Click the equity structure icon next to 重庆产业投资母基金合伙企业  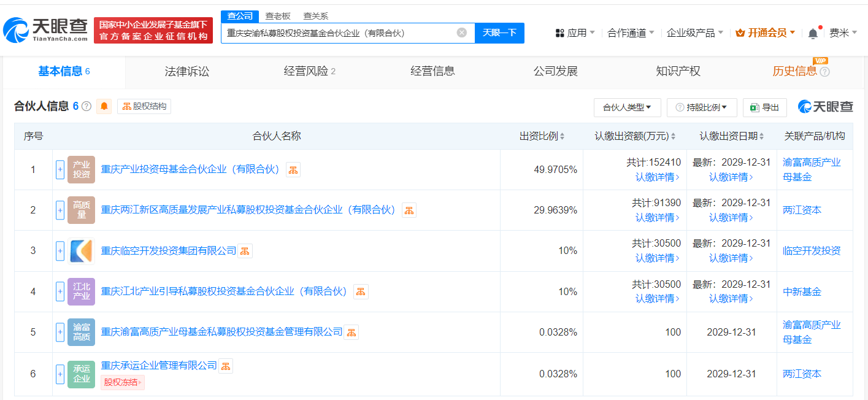(293, 170)
